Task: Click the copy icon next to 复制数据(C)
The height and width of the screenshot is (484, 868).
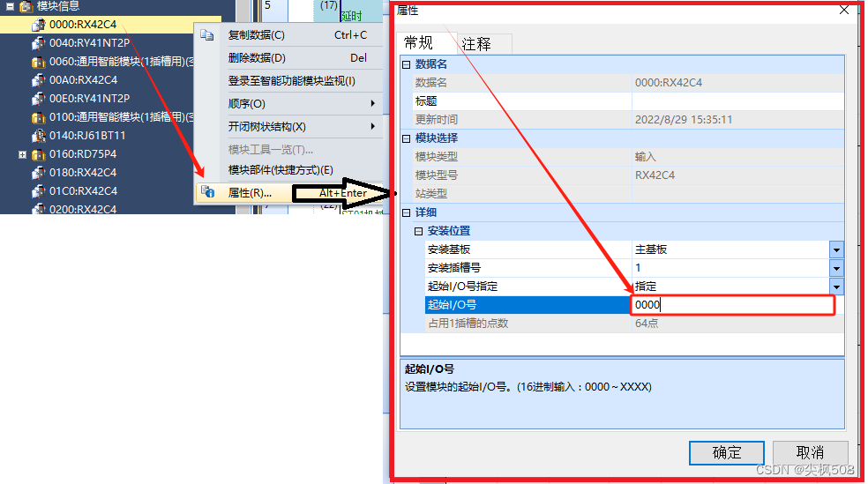Action: click(x=207, y=35)
